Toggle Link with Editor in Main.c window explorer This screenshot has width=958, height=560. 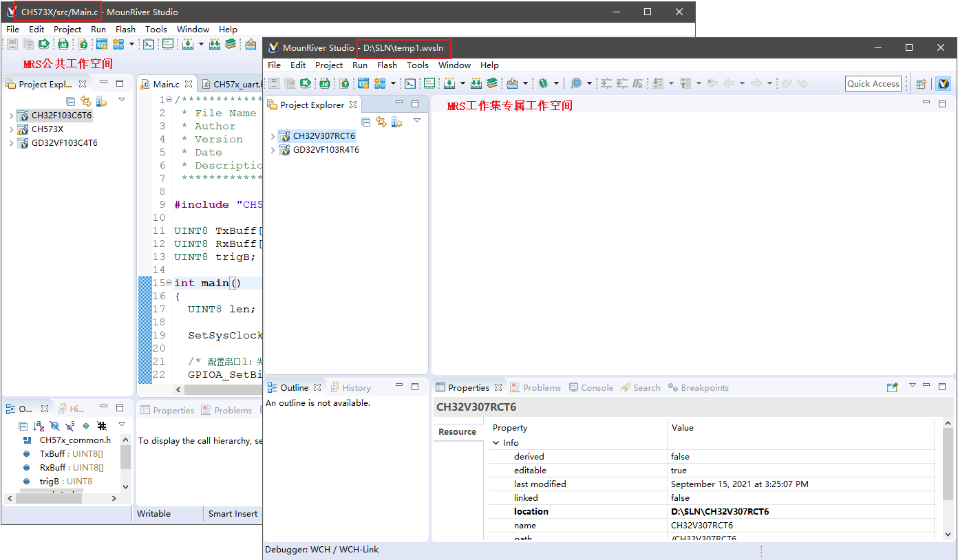(86, 102)
